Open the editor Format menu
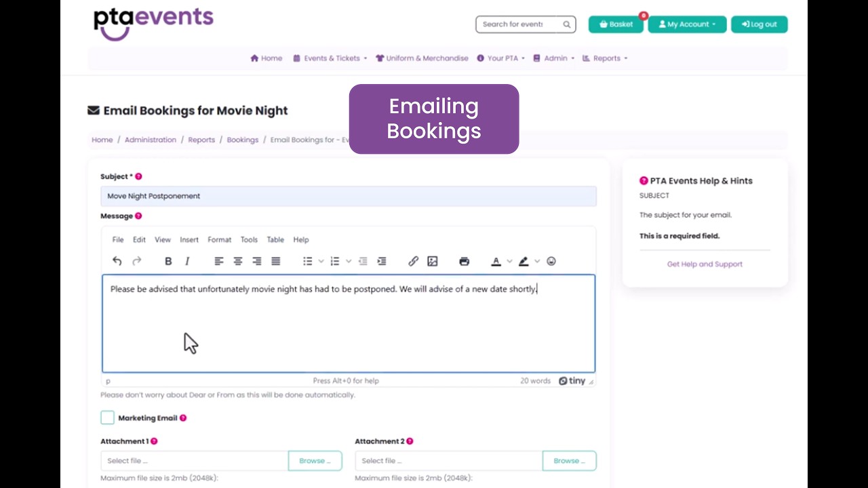 pos(219,239)
